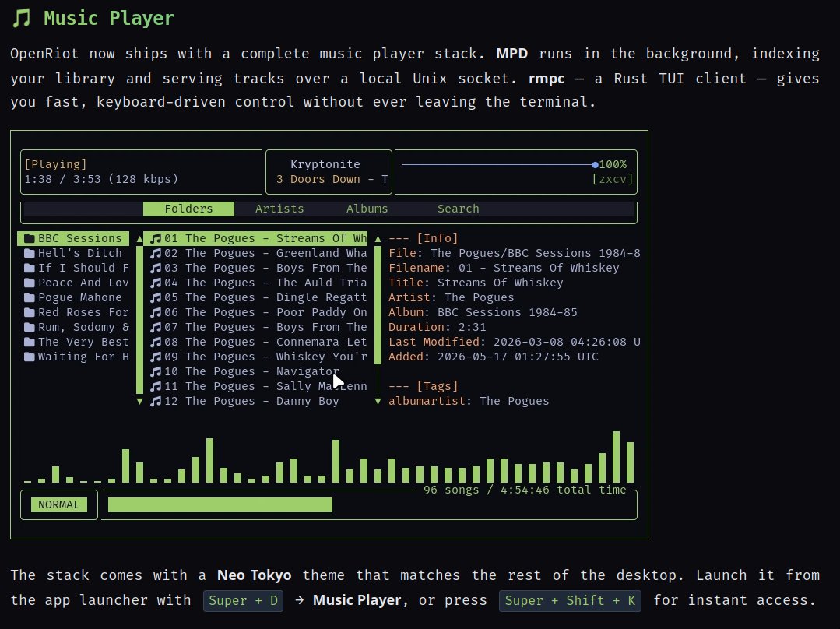Open the Search tab
Screen dimensions: 840x629
point(458,209)
